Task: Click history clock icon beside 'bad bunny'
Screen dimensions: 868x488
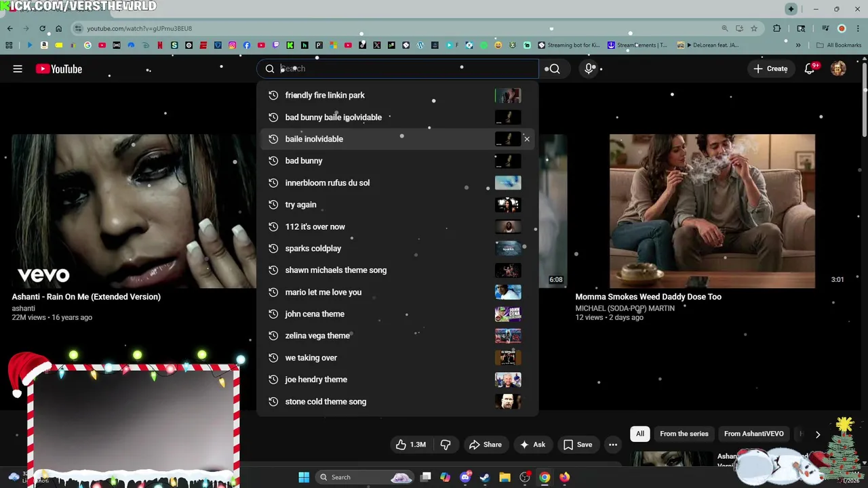Action: click(273, 161)
